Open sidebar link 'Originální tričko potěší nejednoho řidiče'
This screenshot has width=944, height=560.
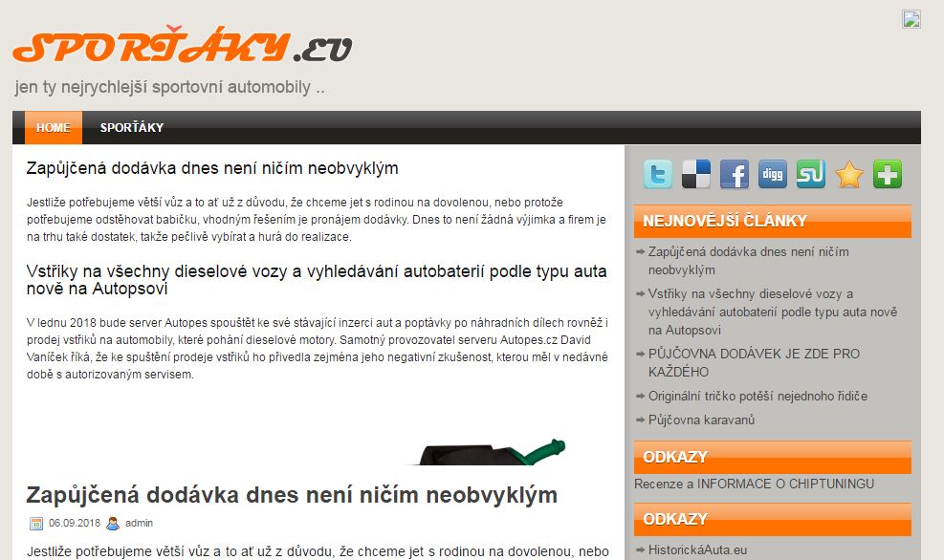tap(757, 396)
